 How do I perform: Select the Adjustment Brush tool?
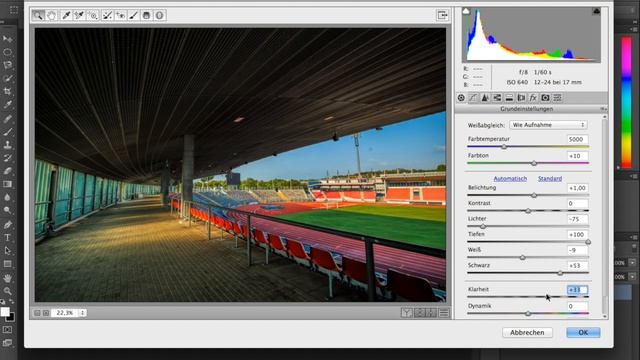pyautogui.click(x=133, y=16)
